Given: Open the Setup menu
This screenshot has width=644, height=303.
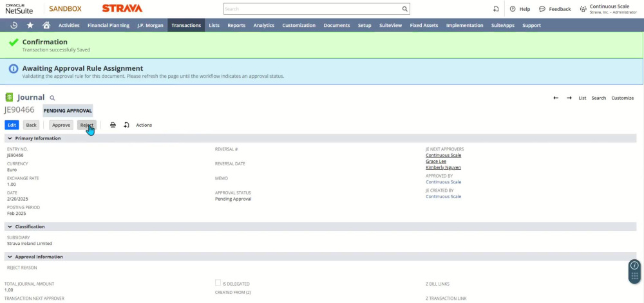Looking at the screenshot, I should pyautogui.click(x=365, y=25).
